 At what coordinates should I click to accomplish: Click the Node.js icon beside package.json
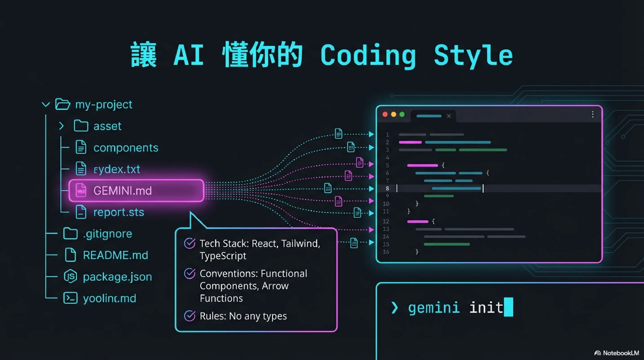click(x=70, y=276)
